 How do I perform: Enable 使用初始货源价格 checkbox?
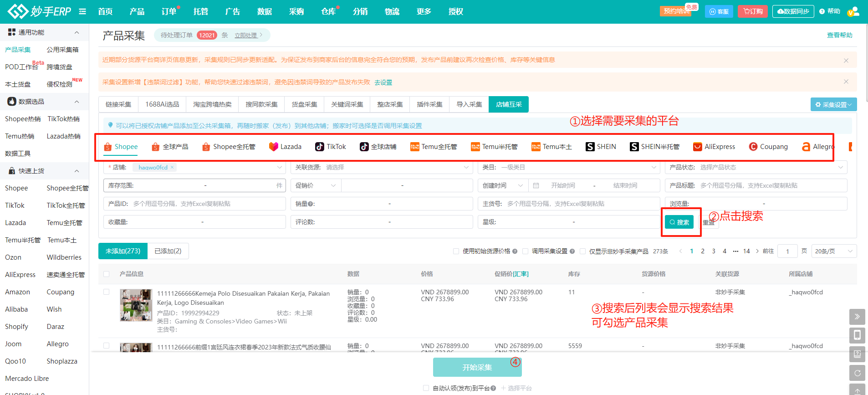click(456, 251)
